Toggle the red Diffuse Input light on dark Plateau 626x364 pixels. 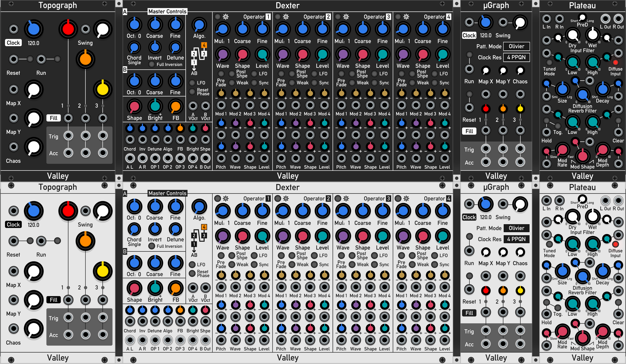click(x=615, y=62)
